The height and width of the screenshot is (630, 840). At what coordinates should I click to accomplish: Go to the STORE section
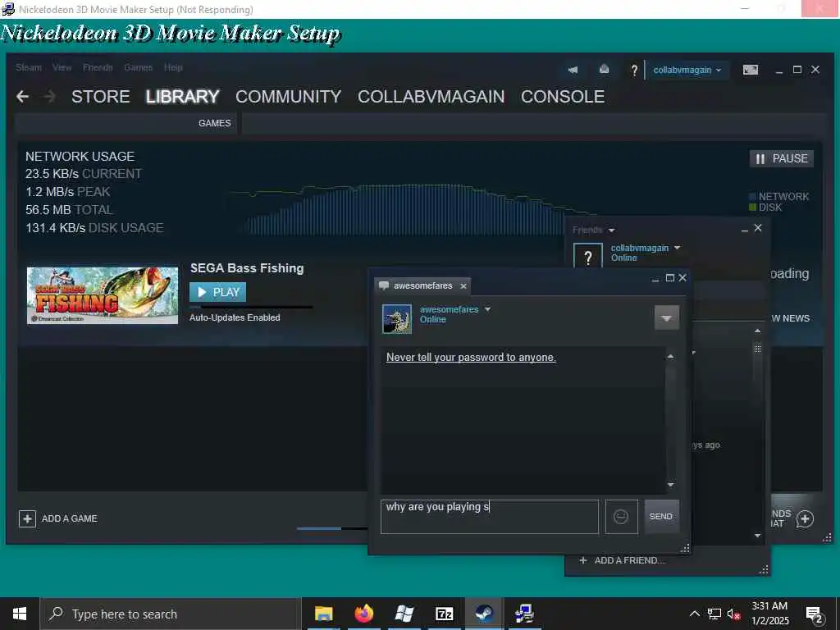point(101,97)
